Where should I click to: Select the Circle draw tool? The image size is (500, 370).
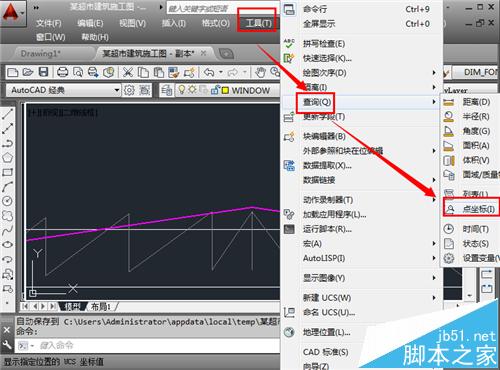tap(7, 201)
